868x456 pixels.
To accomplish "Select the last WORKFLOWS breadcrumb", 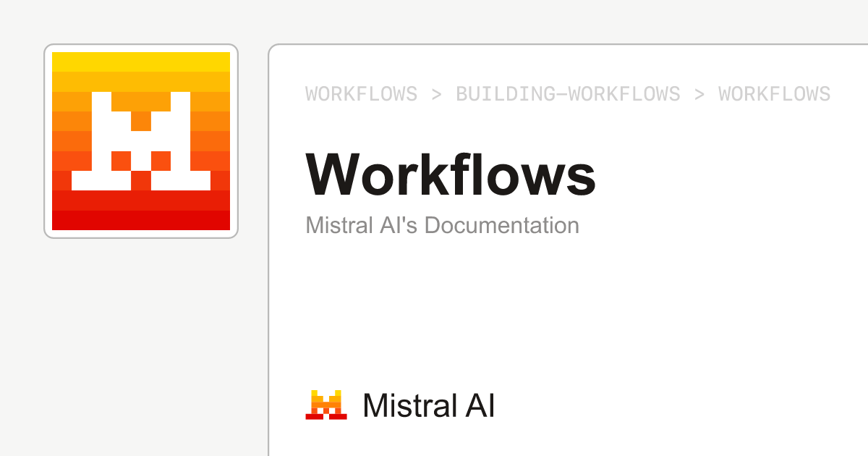I will pos(774,94).
